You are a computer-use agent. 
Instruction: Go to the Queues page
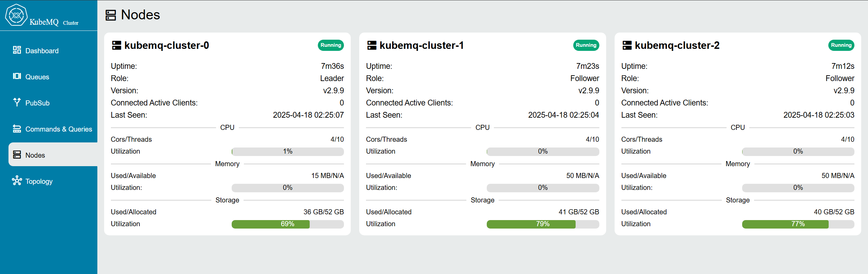click(37, 77)
